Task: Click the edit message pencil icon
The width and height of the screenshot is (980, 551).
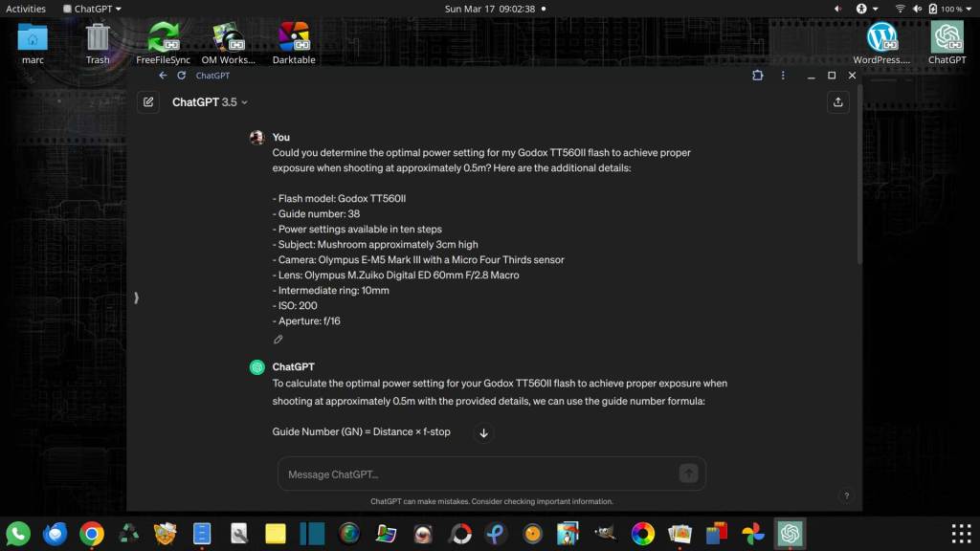Action: click(x=278, y=340)
